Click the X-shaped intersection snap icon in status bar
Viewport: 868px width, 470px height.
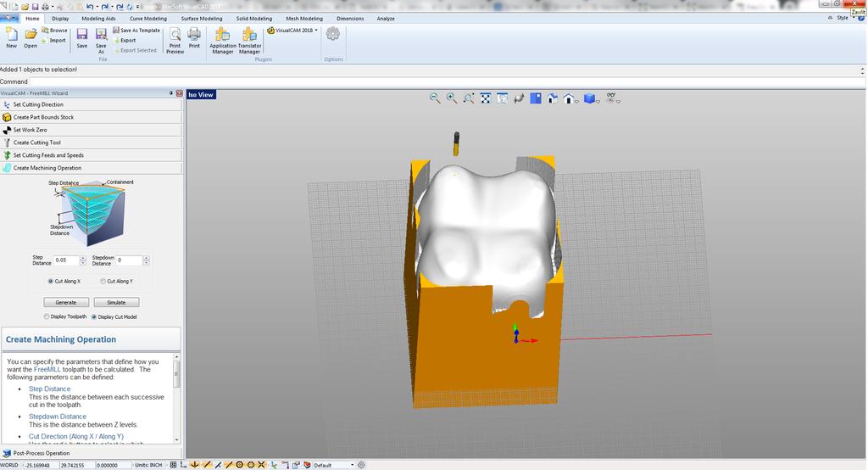(x=261, y=465)
